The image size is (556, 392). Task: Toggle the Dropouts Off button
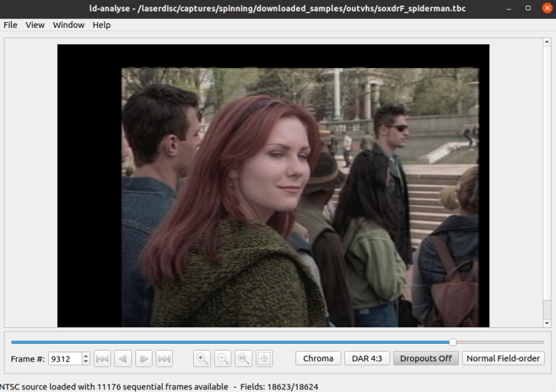[426, 358]
